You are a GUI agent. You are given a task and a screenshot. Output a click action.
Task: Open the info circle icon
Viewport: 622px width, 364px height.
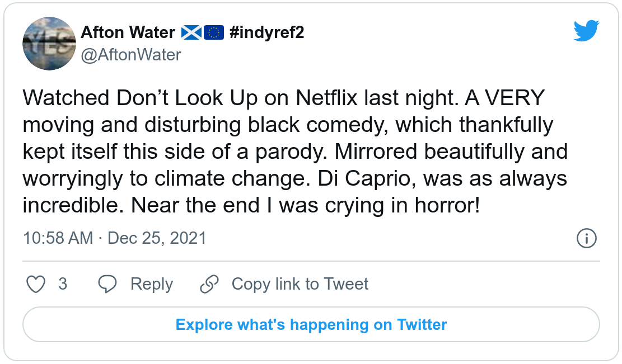pyautogui.click(x=586, y=238)
